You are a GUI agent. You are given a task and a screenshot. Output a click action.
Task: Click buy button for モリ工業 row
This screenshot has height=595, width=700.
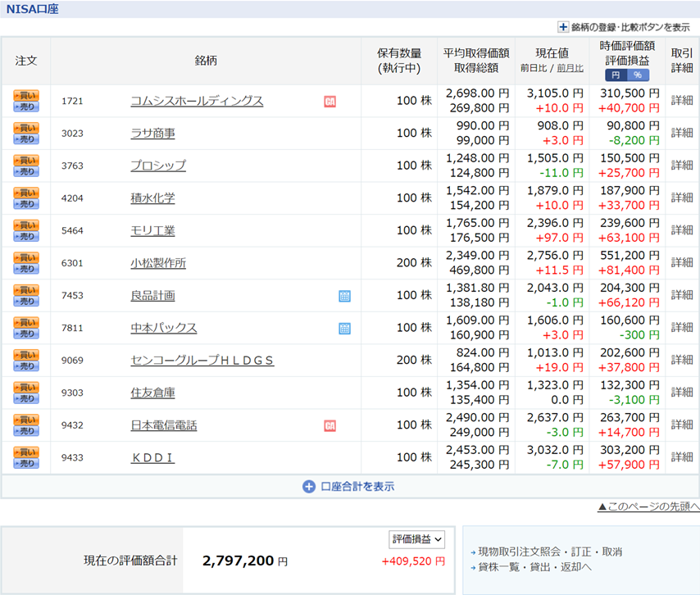click(x=26, y=225)
